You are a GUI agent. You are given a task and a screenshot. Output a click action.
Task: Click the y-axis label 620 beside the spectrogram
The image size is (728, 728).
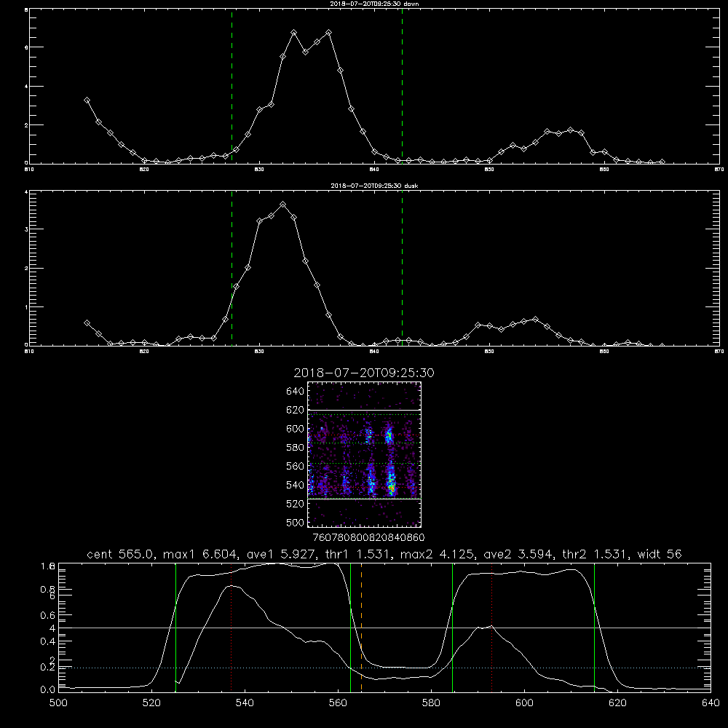pos(295,410)
